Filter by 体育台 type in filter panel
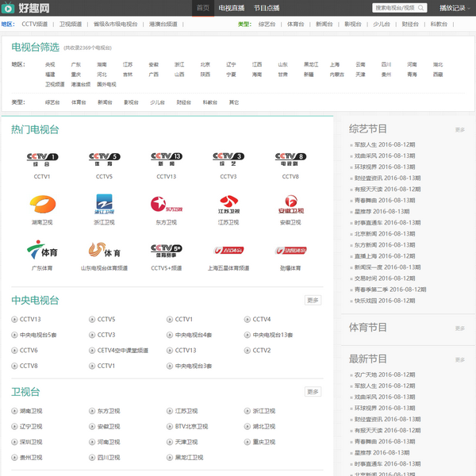This screenshot has width=476, height=476. 79,102
